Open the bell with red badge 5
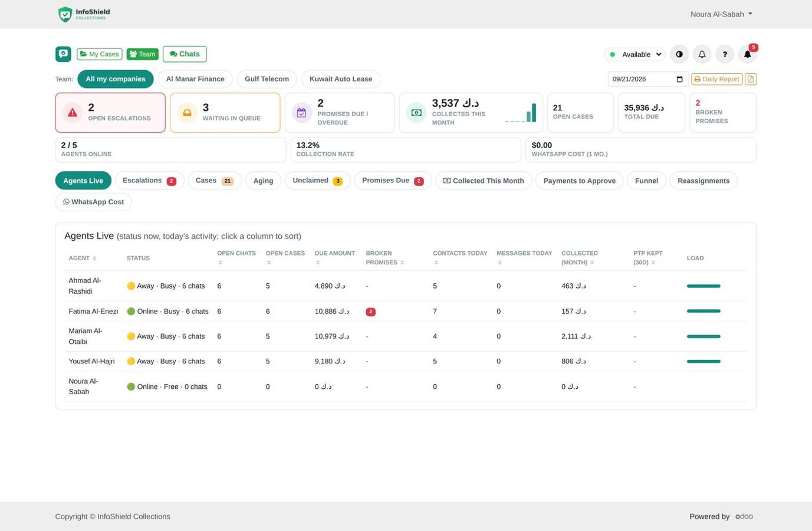This screenshot has width=812, height=531. [747, 54]
